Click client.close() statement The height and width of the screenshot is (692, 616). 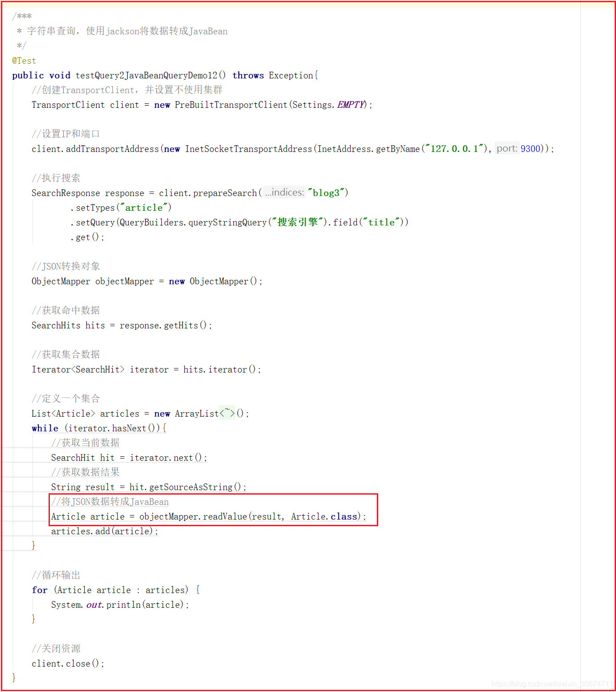click(68, 663)
